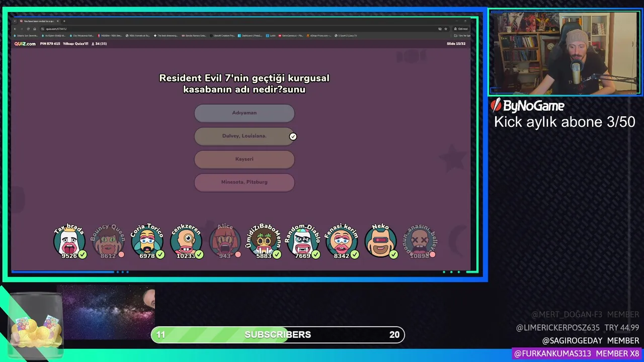Open site information icon in address bar
Image resolution: width=644 pixels, height=362 pixels.
[x=43, y=29]
